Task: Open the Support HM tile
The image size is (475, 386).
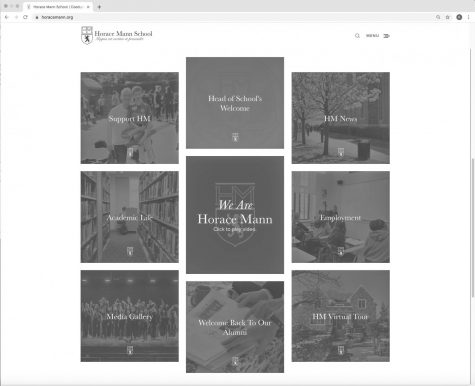Action: [130, 118]
